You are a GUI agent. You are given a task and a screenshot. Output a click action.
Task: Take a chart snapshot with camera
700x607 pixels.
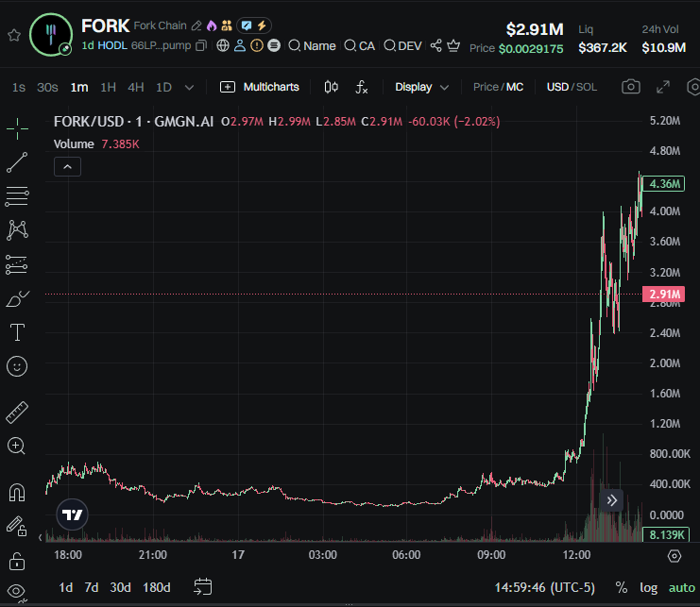(631, 87)
